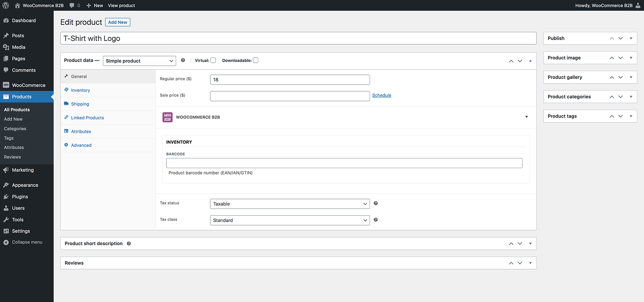Toggle the Publish panel
Viewport: 644px width, 302px height.
coord(631,38)
